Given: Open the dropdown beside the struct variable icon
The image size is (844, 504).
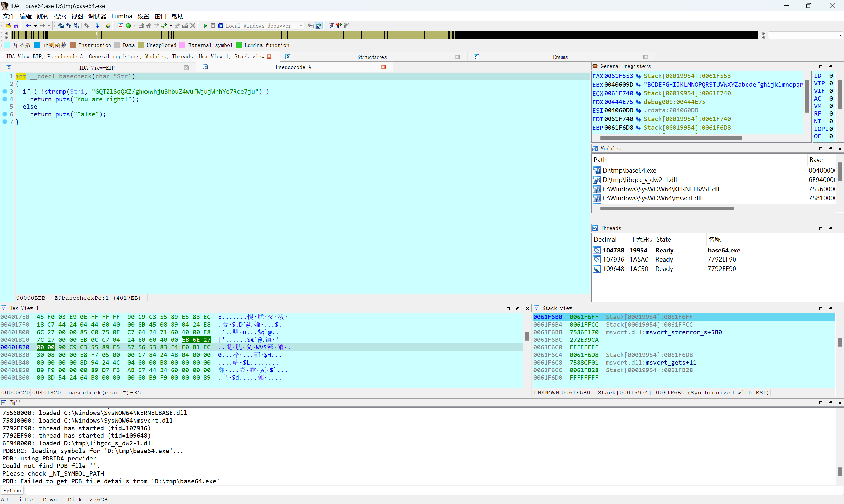Looking at the screenshot, I should pyautogui.click(x=171, y=26).
